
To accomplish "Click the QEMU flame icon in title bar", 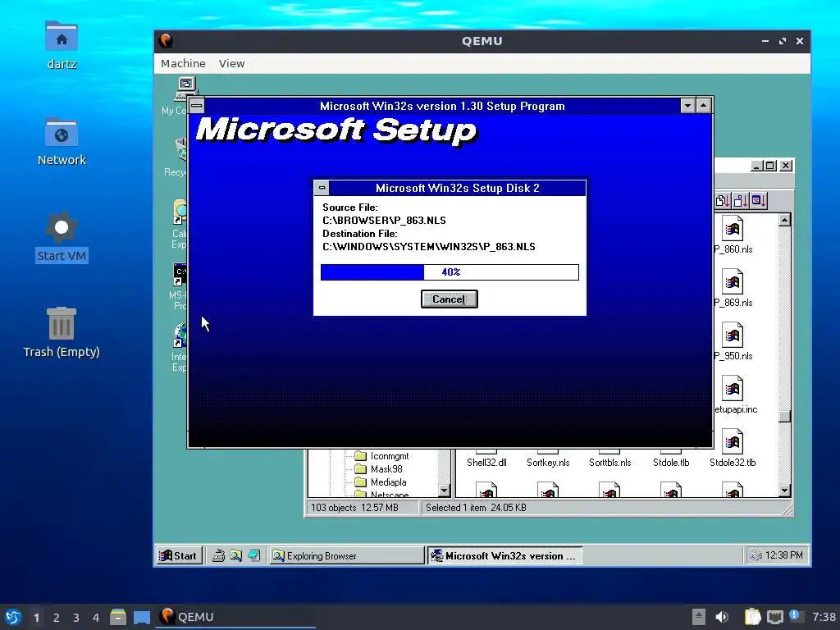I will coord(166,41).
